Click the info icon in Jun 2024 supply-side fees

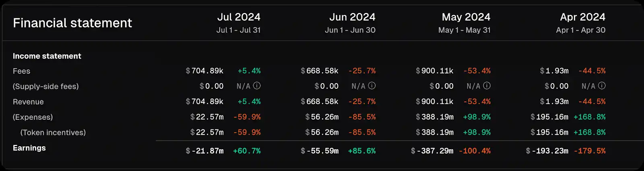372,86
